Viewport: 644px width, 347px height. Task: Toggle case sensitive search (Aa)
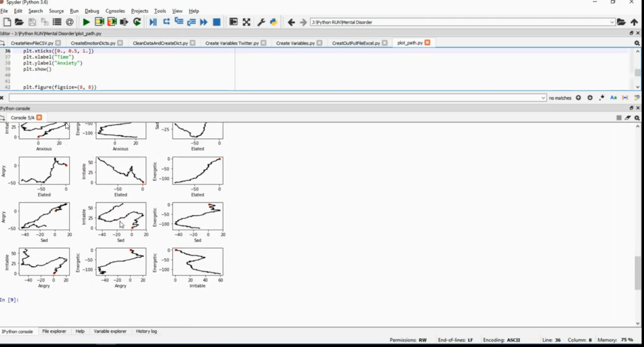614,98
